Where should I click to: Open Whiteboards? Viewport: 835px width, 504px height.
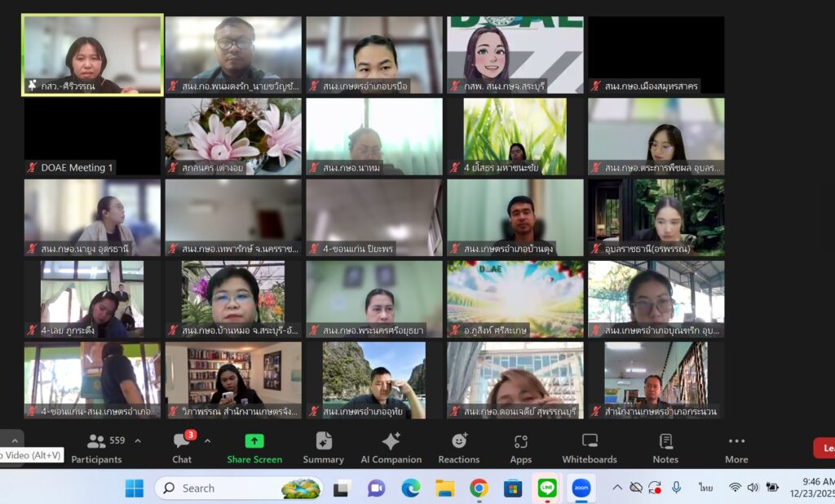(590, 448)
